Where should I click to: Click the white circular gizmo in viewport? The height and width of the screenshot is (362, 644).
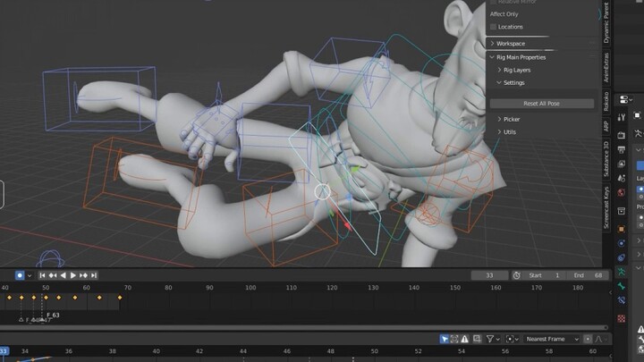pos(322,191)
